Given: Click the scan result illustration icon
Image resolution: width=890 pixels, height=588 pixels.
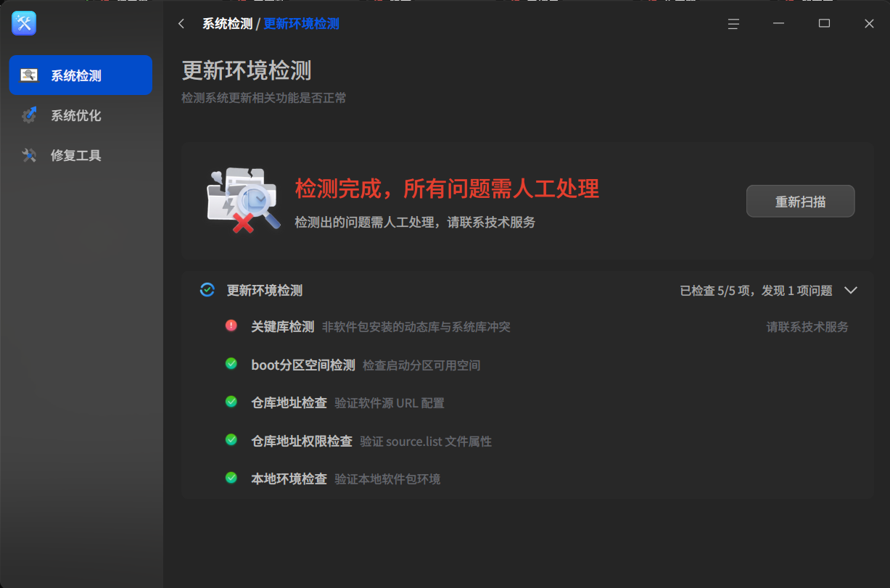Looking at the screenshot, I should coord(243,201).
